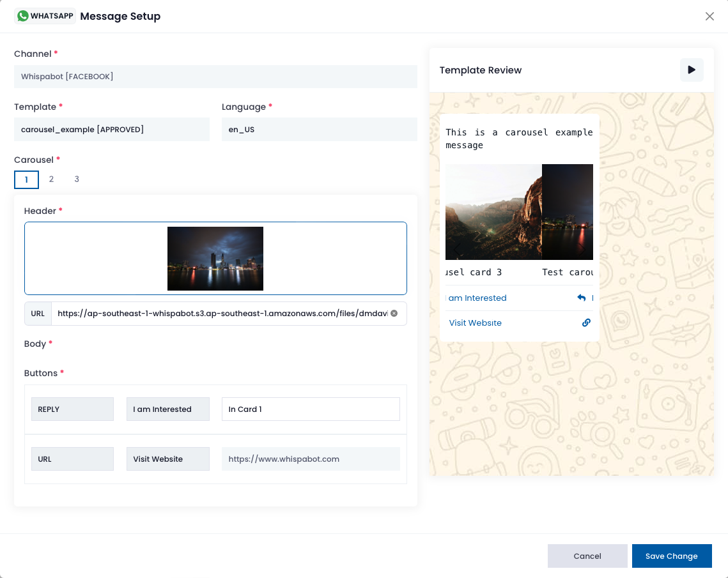Click Cancel button
This screenshot has width=728, height=578.
pyautogui.click(x=587, y=556)
